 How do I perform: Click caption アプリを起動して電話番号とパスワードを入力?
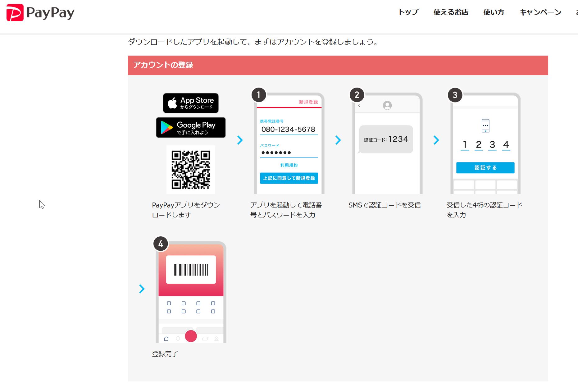click(286, 210)
